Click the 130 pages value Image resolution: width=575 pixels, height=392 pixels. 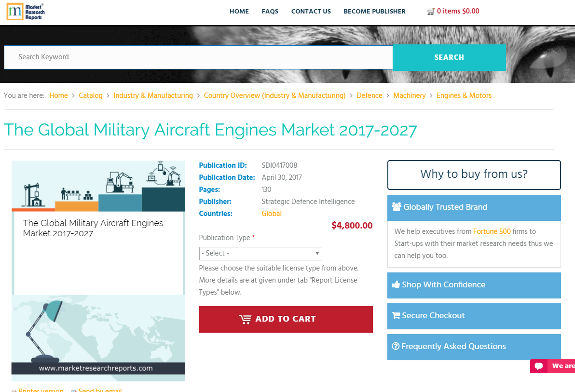pos(266,189)
